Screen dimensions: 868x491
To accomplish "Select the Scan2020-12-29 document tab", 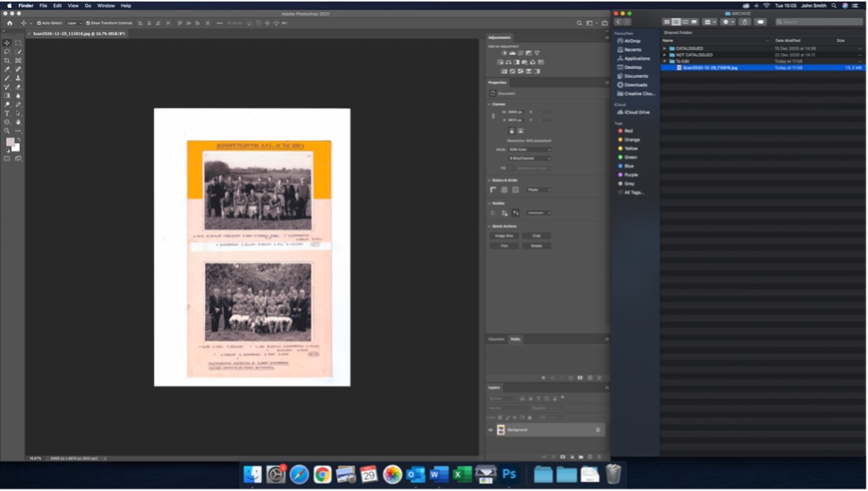I will (79, 34).
